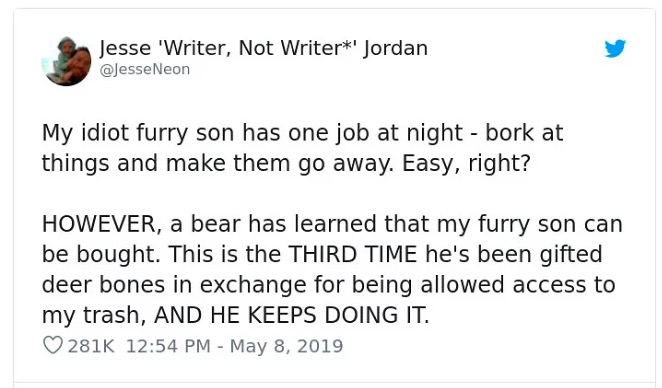The height and width of the screenshot is (388, 662).
Task: Open the Twitter bird logo icon
Action: click(x=615, y=48)
